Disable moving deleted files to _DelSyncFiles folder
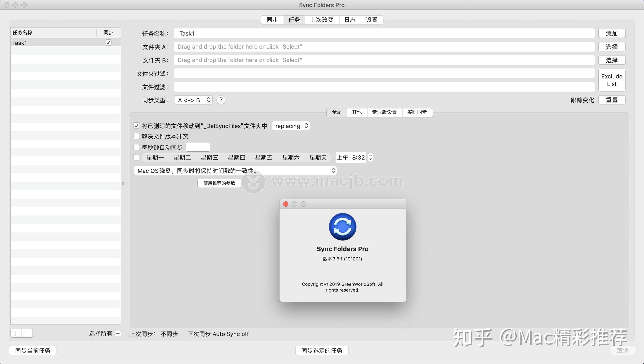The width and height of the screenshot is (644, 364). pyautogui.click(x=136, y=126)
